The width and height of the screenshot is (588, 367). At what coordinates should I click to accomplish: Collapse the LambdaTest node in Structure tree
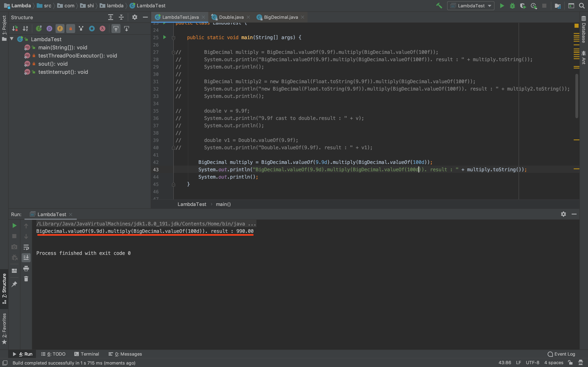point(12,39)
